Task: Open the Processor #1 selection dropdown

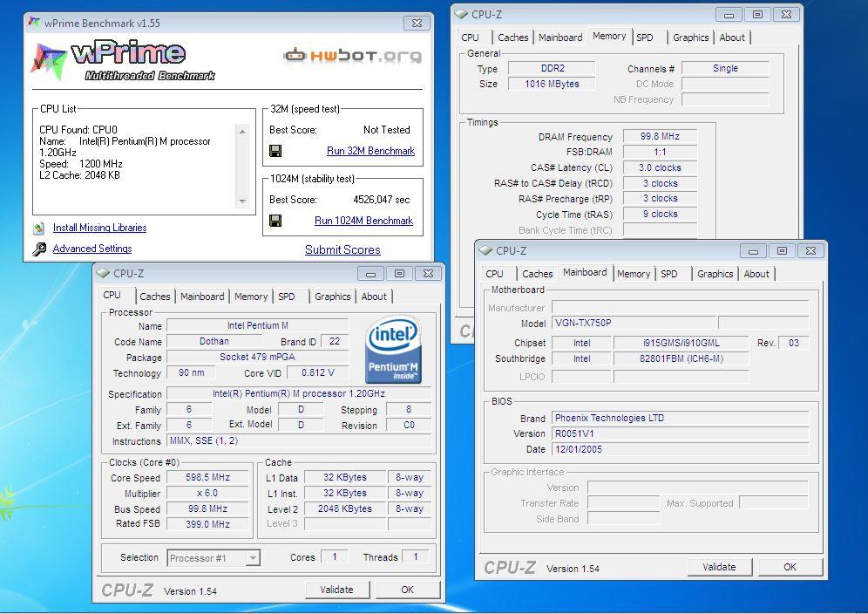Action: click(x=253, y=558)
